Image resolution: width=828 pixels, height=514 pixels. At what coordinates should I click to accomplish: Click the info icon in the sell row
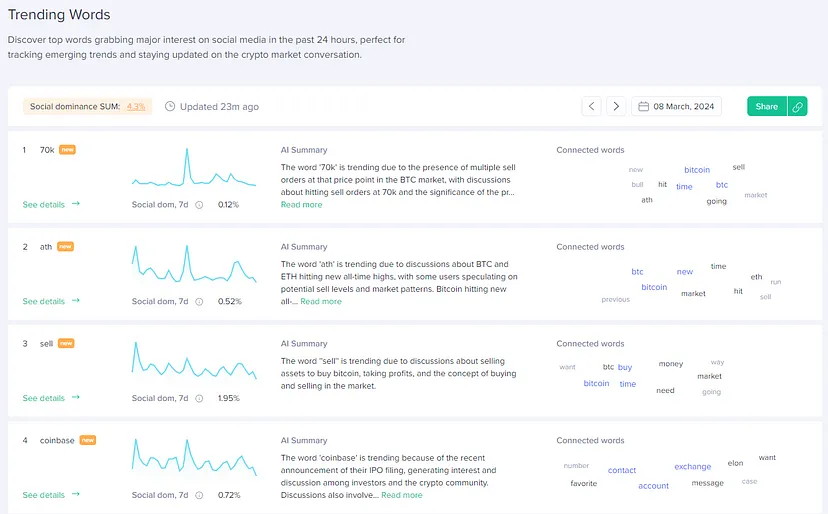click(199, 399)
